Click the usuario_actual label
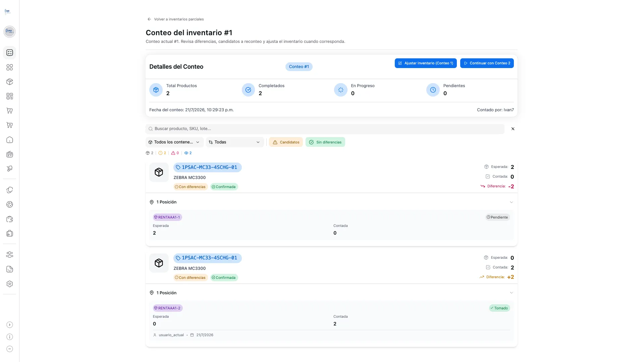This screenshot has height=362, width=644. 171,335
